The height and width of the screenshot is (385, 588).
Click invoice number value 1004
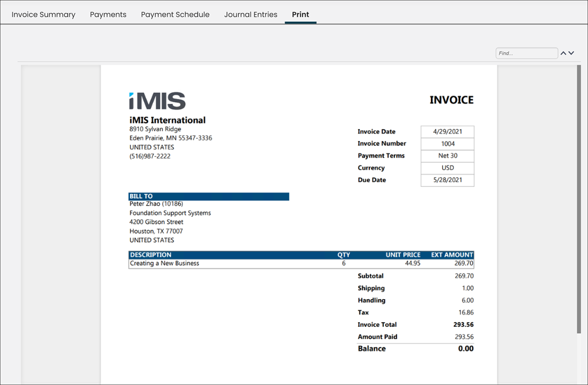point(447,143)
